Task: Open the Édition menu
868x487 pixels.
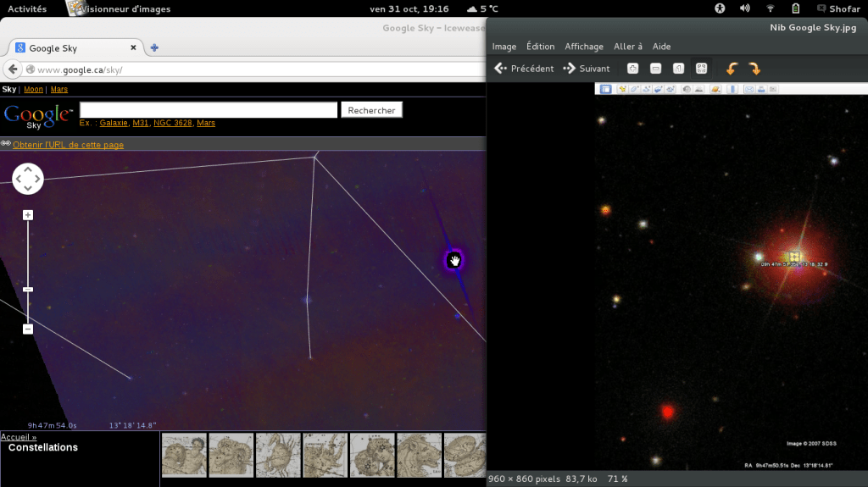Action: pyautogui.click(x=540, y=47)
